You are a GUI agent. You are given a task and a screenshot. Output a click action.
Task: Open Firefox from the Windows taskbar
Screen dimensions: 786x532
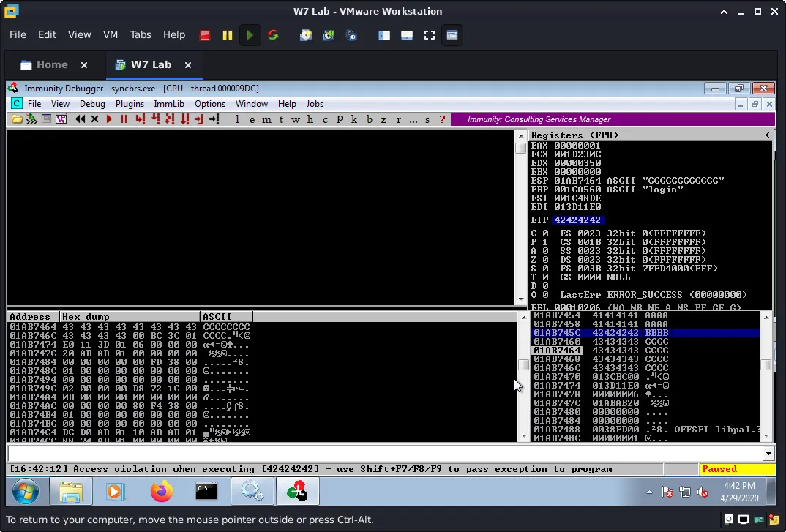coord(162,491)
